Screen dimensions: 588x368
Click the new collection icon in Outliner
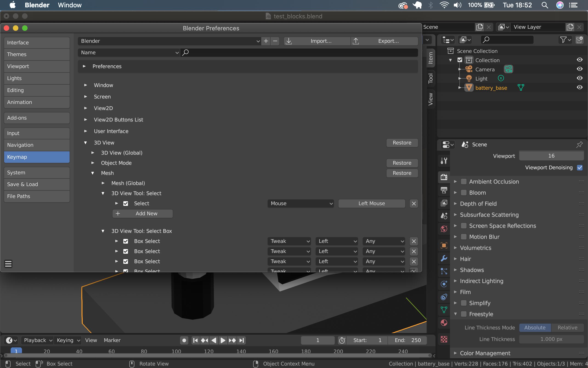coord(579,40)
